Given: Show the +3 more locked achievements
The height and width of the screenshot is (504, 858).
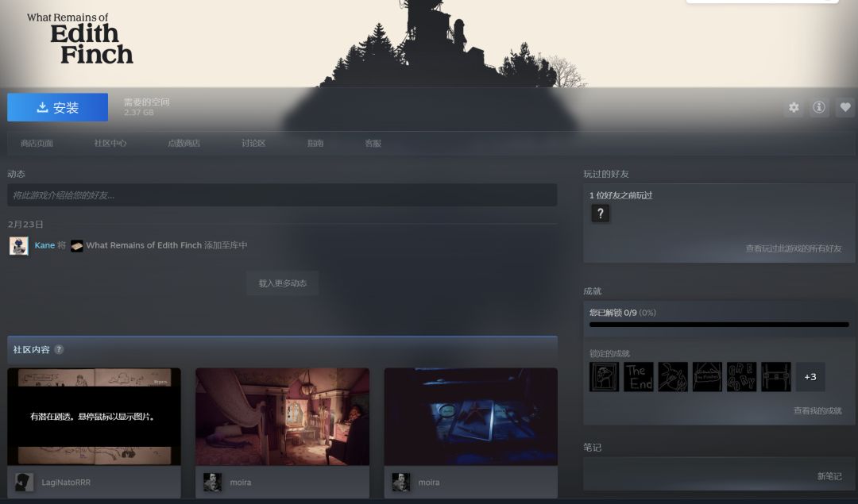Looking at the screenshot, I should [x=810, y=377].
